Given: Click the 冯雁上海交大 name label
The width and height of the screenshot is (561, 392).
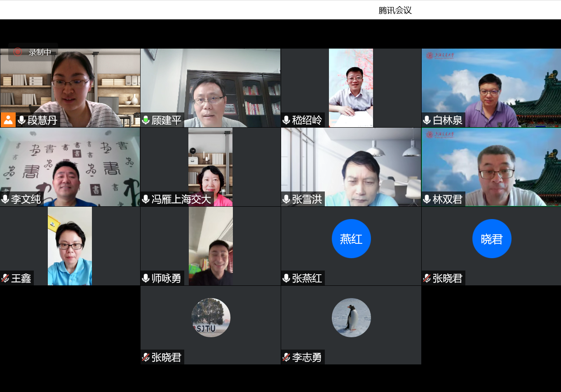Looking at the screenshot, I should coord(181,199).
